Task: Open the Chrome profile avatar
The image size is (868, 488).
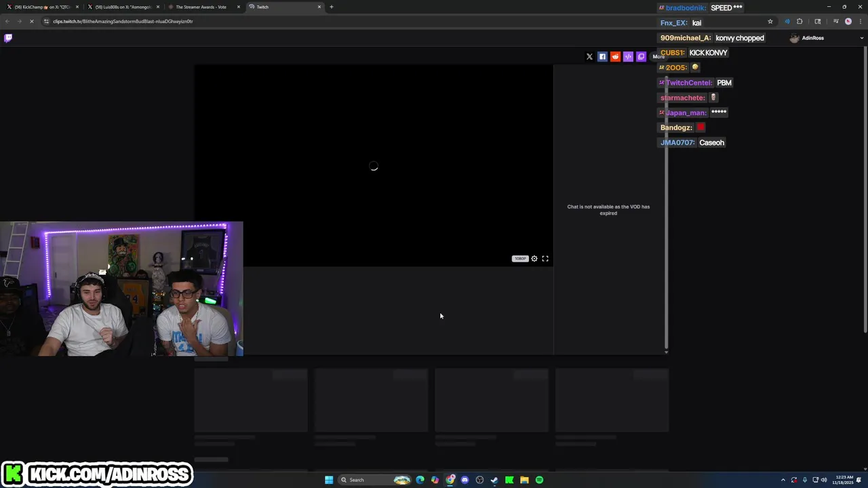Action: click(x=848, y=21)
